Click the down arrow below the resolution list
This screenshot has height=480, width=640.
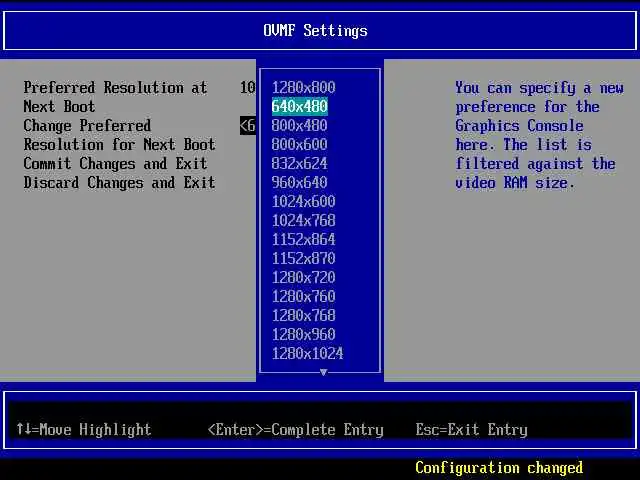coord(323,372)
